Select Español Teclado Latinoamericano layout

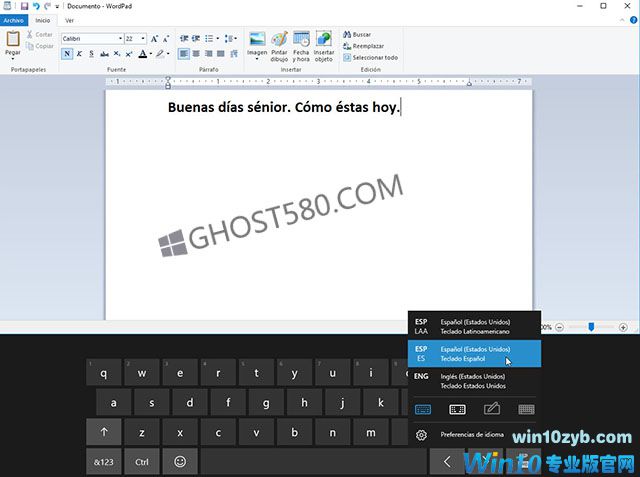pos(475,326)
